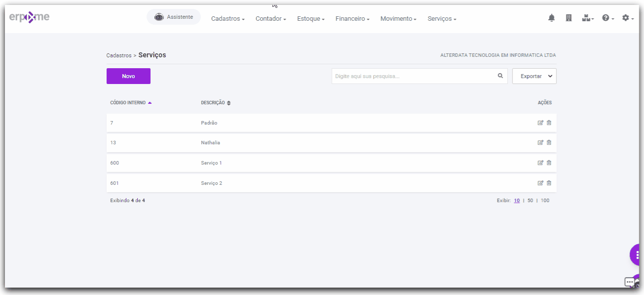Open the Movimento menu
Screen dimensions: 644x295
pos(398,19)
